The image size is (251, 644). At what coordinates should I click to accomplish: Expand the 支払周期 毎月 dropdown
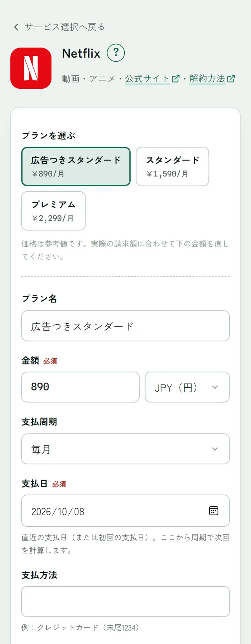point(125,449)
